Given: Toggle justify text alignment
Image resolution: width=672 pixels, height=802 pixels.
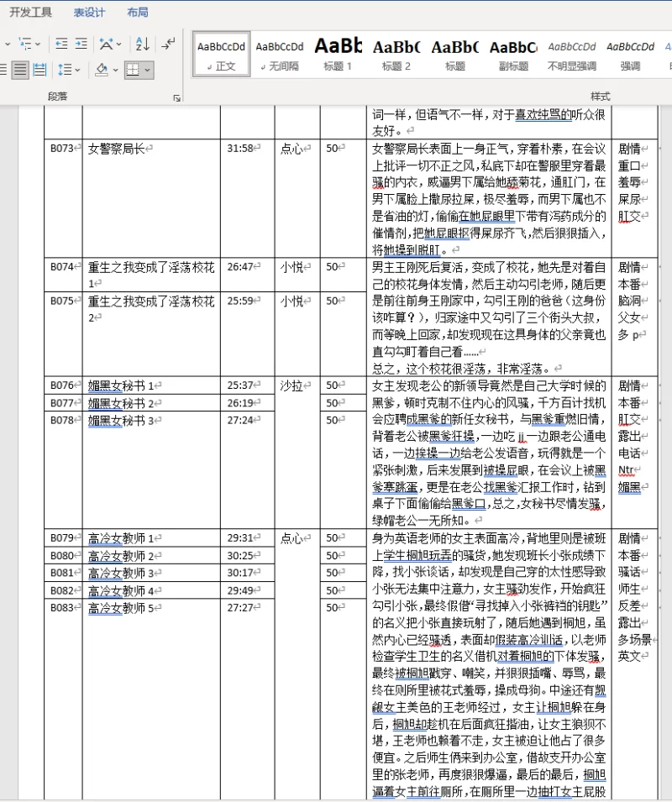Looking at the screenshot, I should (x=20, y=71).
